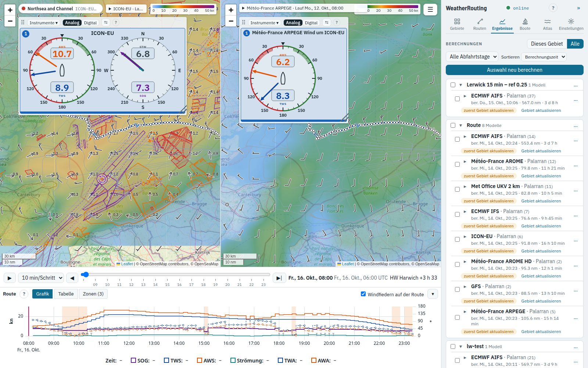Open Route help question mark icon
The height and width of the screenshot is (368, 588).
pyautogui.click(x=24, y=294)
